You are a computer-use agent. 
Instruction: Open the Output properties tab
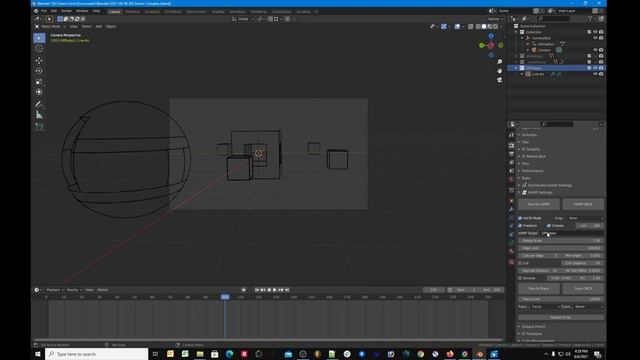point(511,154)
